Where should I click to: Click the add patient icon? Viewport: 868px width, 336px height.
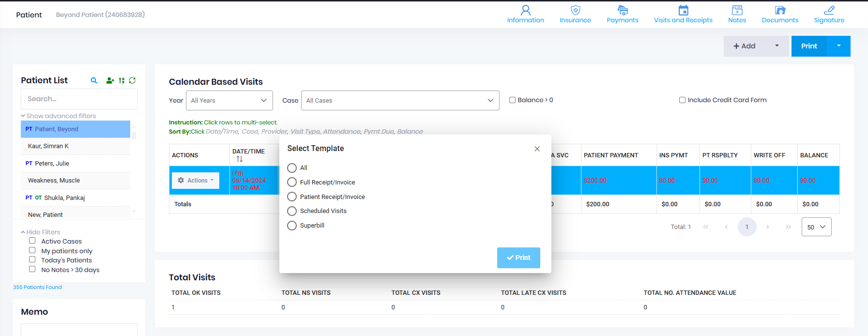pos(110,80)
